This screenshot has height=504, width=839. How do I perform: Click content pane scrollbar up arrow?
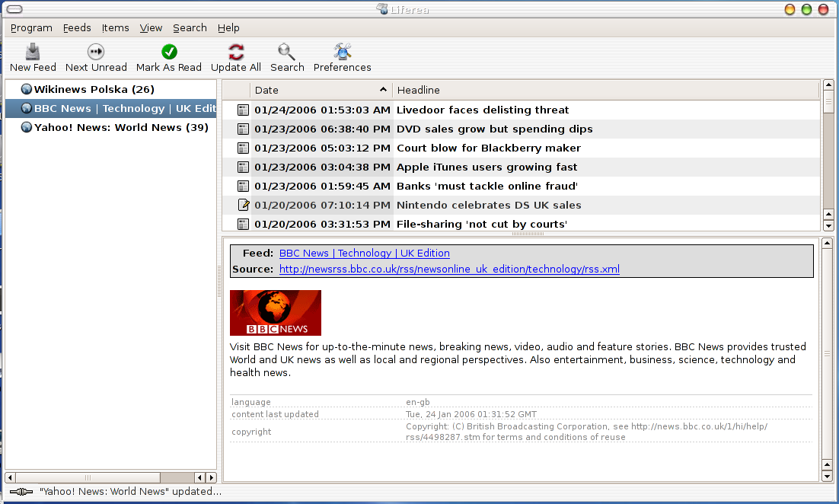(x=828, y=244)
